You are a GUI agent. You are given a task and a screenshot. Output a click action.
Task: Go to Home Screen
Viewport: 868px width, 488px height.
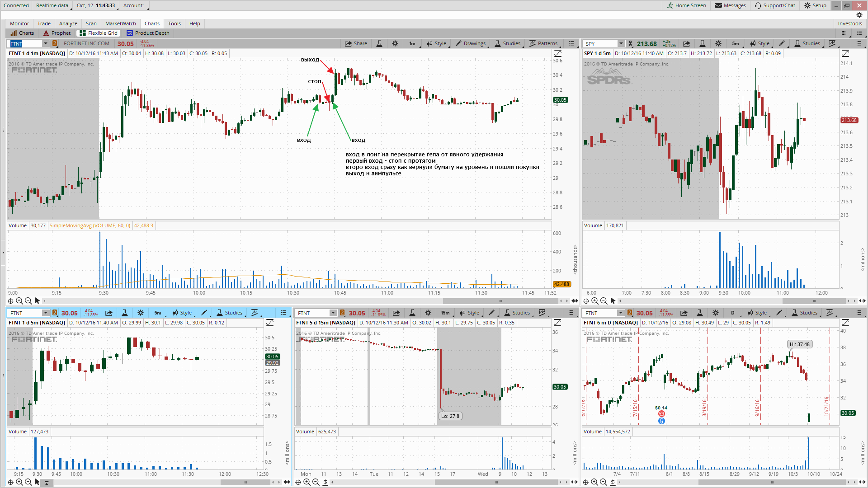tap(686, 5)
